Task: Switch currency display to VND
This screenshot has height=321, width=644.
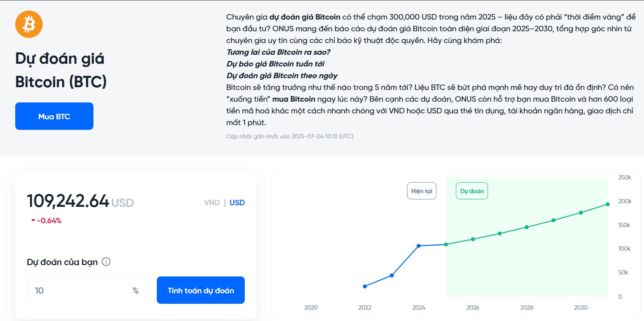Action: (212, 203)
